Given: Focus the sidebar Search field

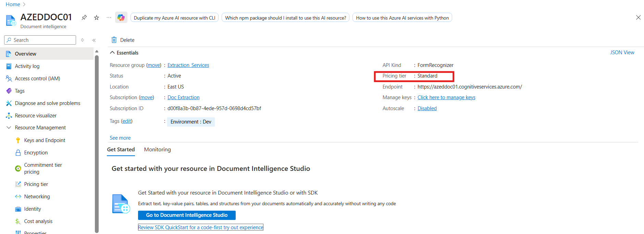Looking at the screenshot, I should point(40,40).
